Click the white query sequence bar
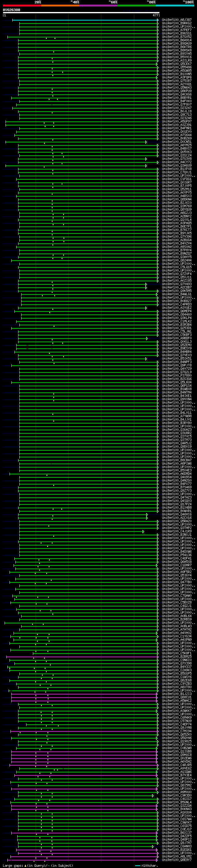This screenshot has width=197, height=868. 81,13
